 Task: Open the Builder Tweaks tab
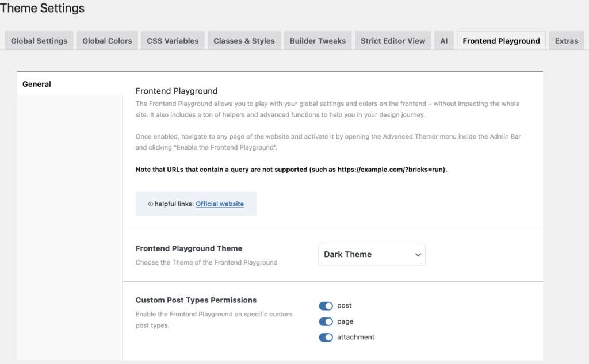point(318,41)
